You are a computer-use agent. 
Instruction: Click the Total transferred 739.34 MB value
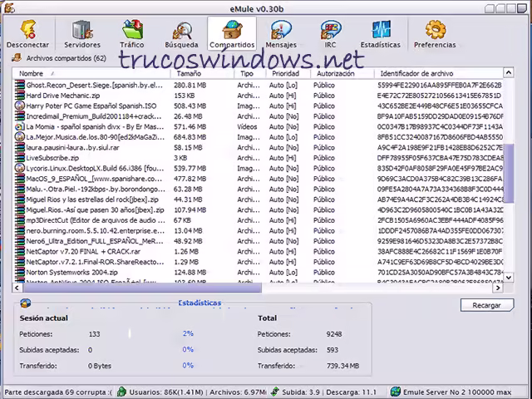click(342, 366)
